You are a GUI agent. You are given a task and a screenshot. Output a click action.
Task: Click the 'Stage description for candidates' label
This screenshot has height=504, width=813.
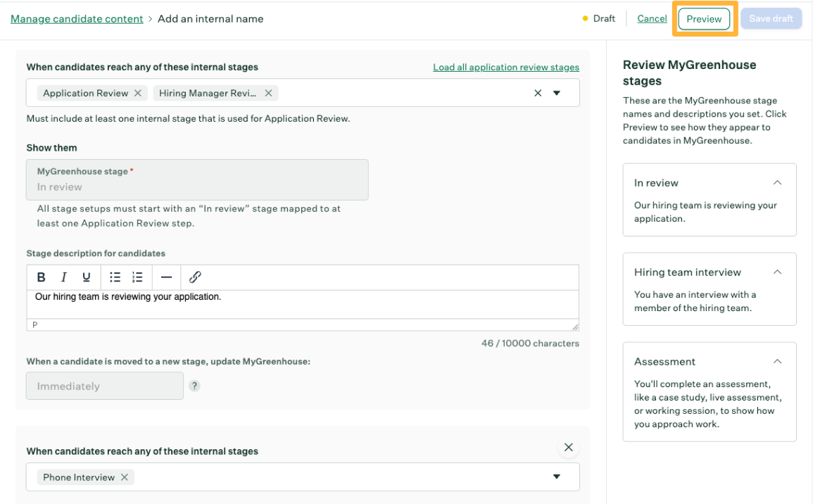coord(96,253)
